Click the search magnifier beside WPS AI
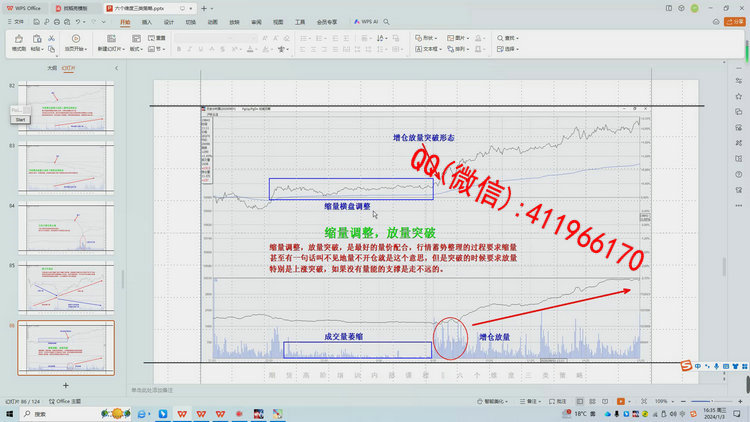This screenshot has height=422, width=750. click(386, 22)
